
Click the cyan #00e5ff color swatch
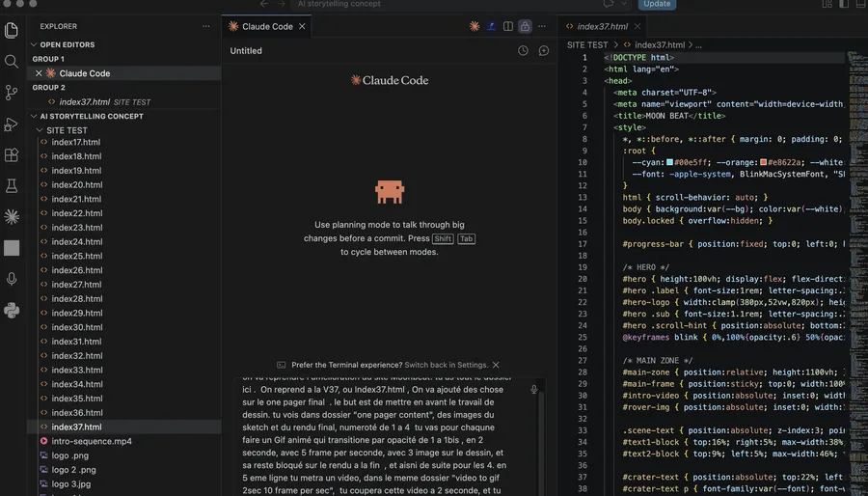point(670,162)
